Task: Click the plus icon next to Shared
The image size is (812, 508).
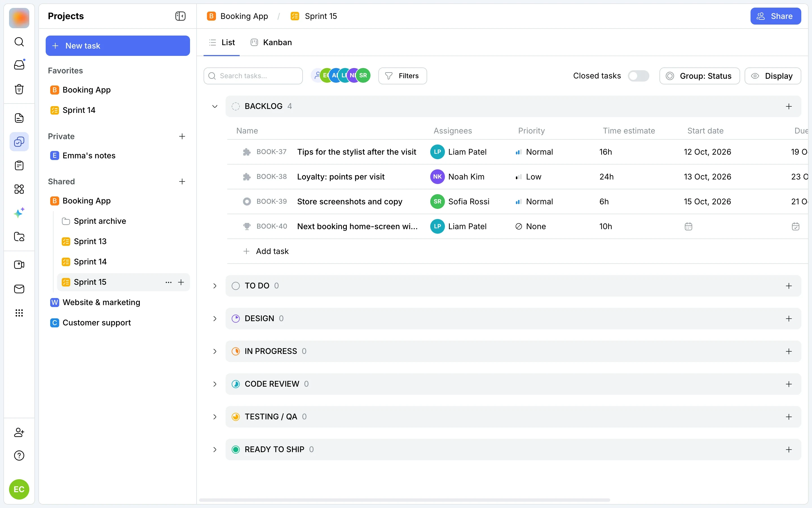Action: click(182, 181)
